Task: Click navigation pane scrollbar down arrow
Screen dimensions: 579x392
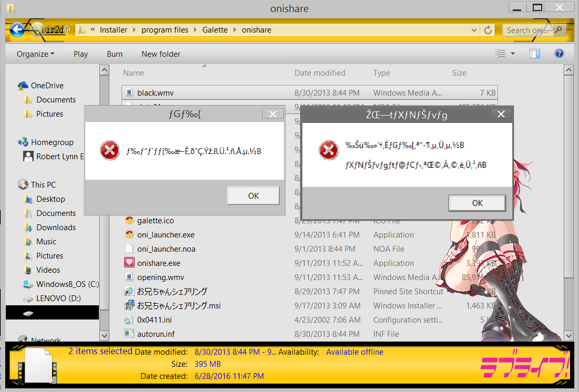Action: 105,336
